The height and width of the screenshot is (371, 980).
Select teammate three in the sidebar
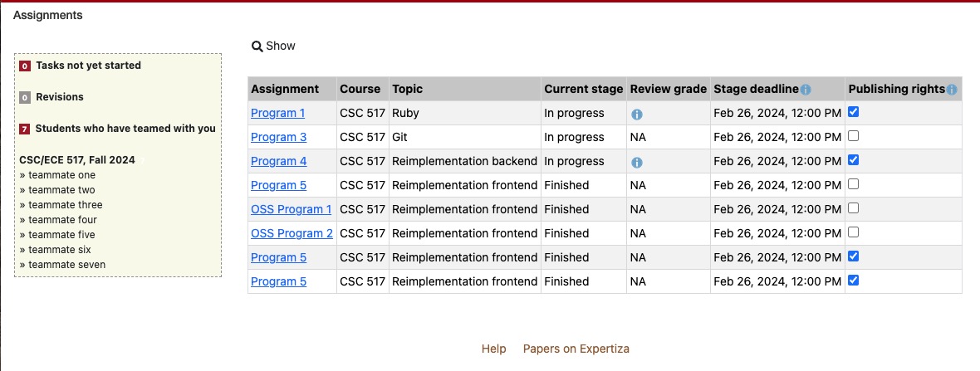(x=66, y=205)
